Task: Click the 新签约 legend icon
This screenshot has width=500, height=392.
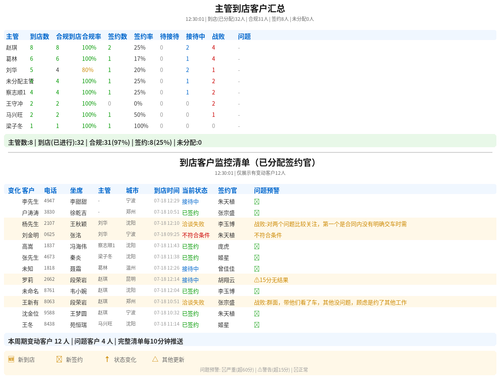Action: coord(59,359)
